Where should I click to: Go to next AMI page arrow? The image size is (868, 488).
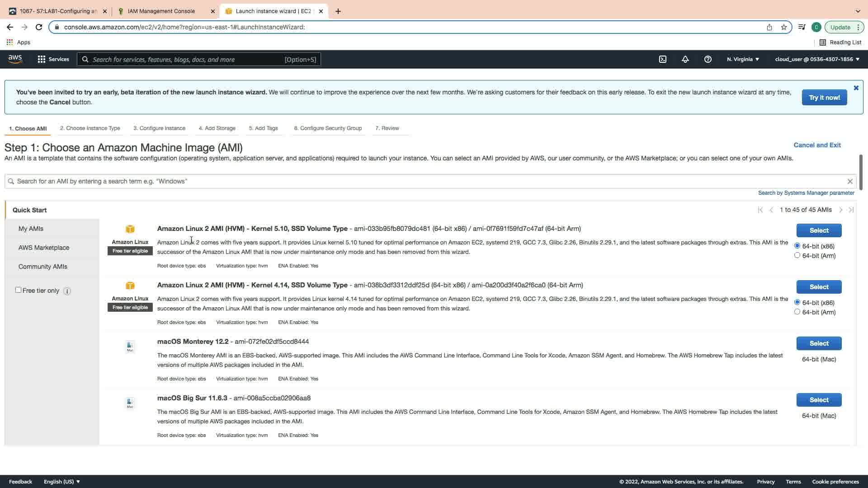click(x=840, y=210)
